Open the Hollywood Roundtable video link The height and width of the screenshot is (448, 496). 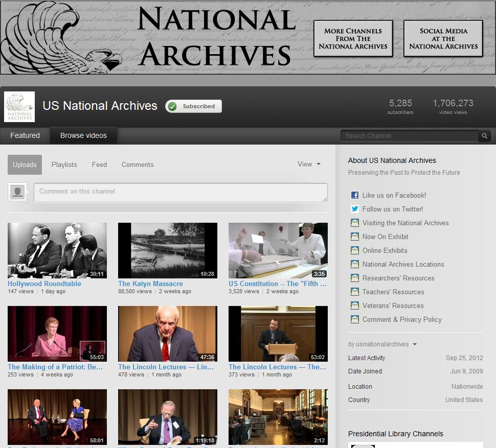(x=44, y=284)
